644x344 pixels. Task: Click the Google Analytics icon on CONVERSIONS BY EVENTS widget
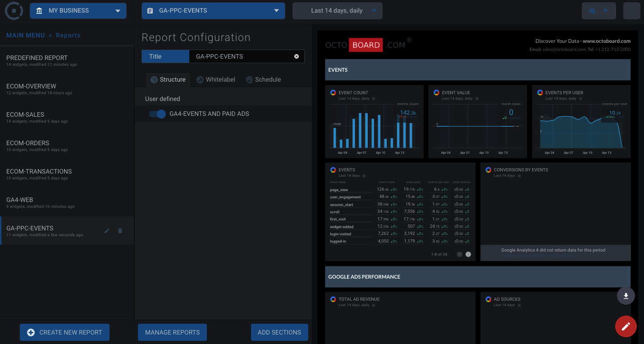[x=488, y=170]
